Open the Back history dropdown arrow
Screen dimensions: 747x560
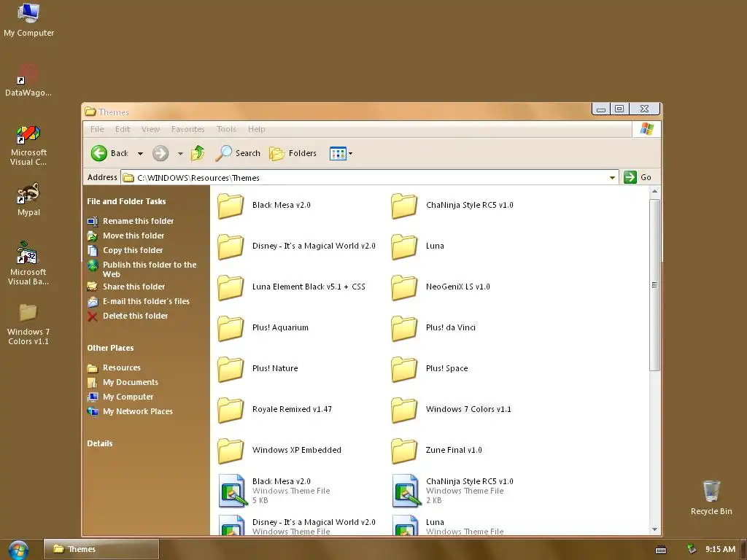click(x=140, y=154)
